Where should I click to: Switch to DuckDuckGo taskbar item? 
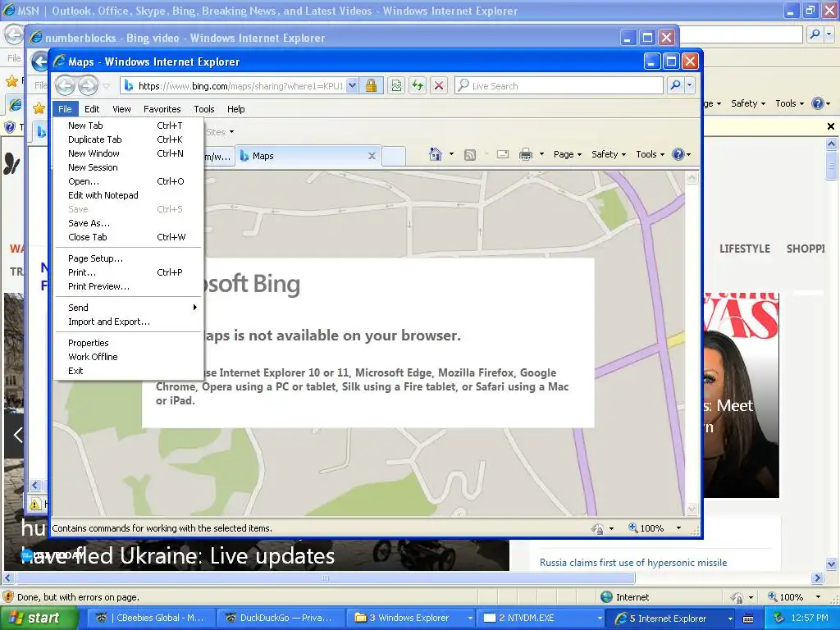279,618
